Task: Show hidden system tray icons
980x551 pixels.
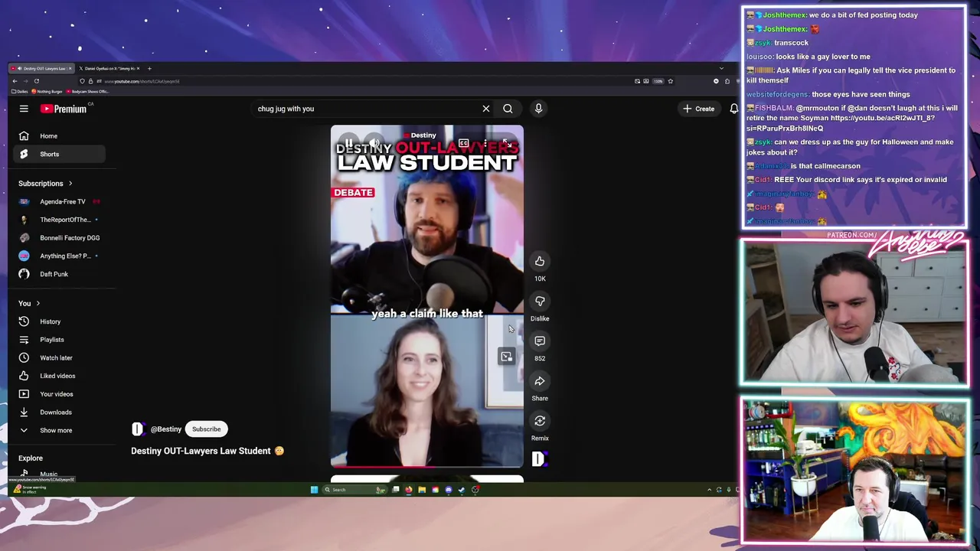Action: 709,490
